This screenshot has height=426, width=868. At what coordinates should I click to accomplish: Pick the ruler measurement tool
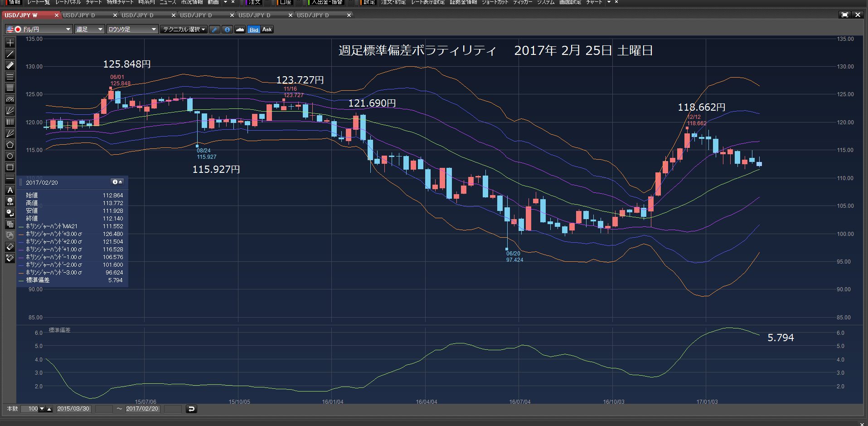(10, 65)
